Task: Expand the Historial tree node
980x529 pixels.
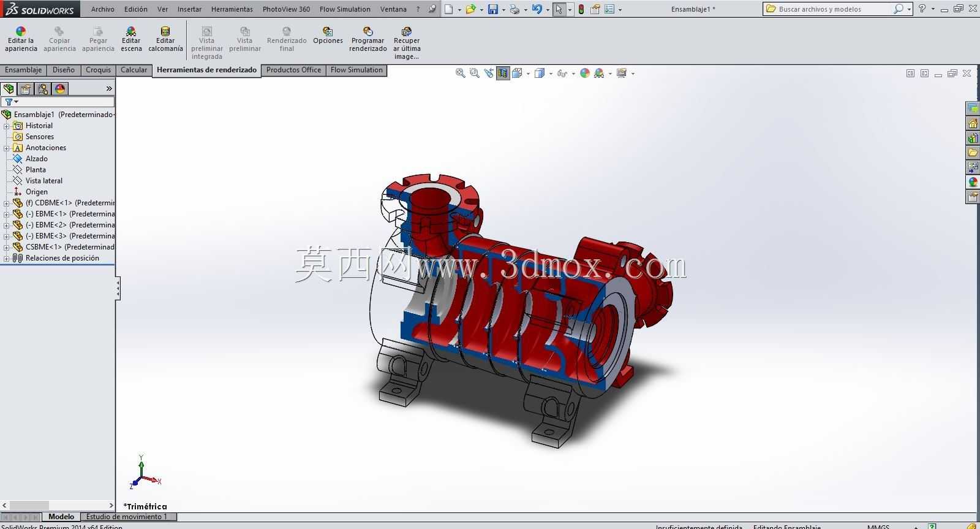Action: (6, 126)
